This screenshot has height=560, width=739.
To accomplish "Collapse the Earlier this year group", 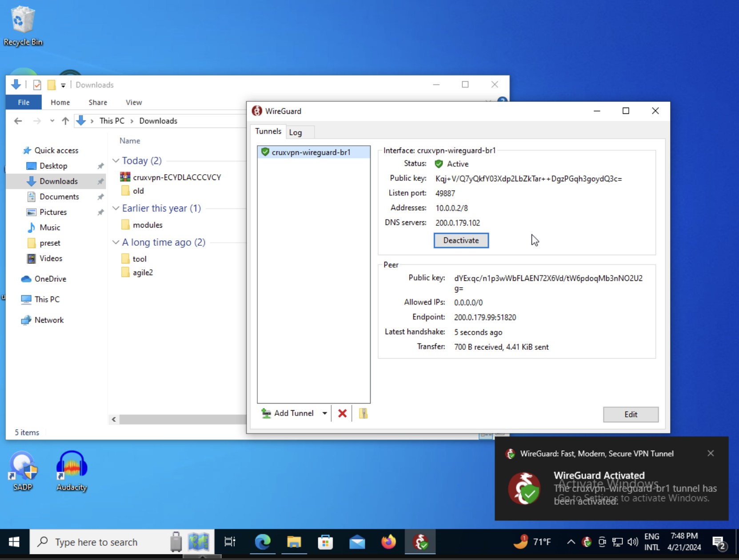I will click(116, 208).
